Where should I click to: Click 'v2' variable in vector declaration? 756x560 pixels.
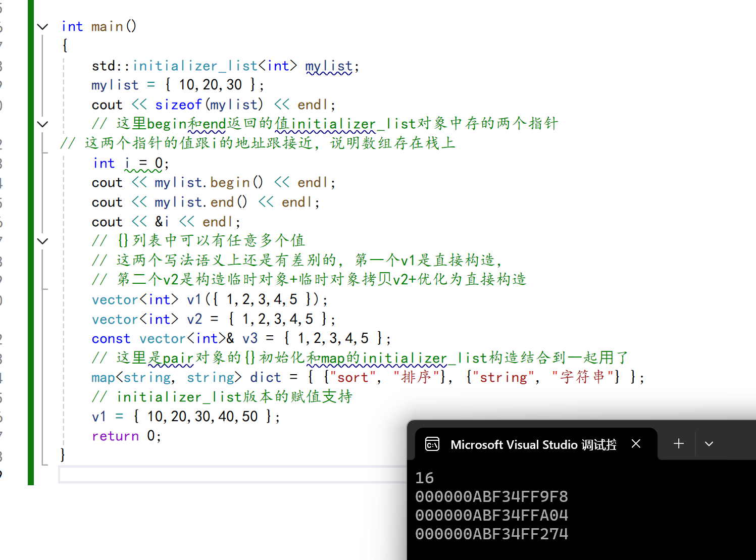194,319
